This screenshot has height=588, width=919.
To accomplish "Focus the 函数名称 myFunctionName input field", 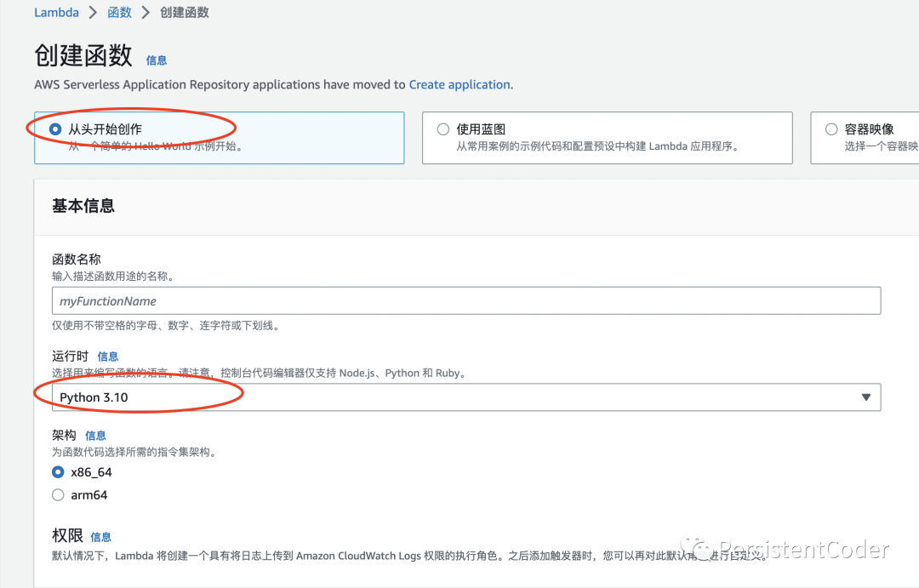I will (x=466, y=300).
